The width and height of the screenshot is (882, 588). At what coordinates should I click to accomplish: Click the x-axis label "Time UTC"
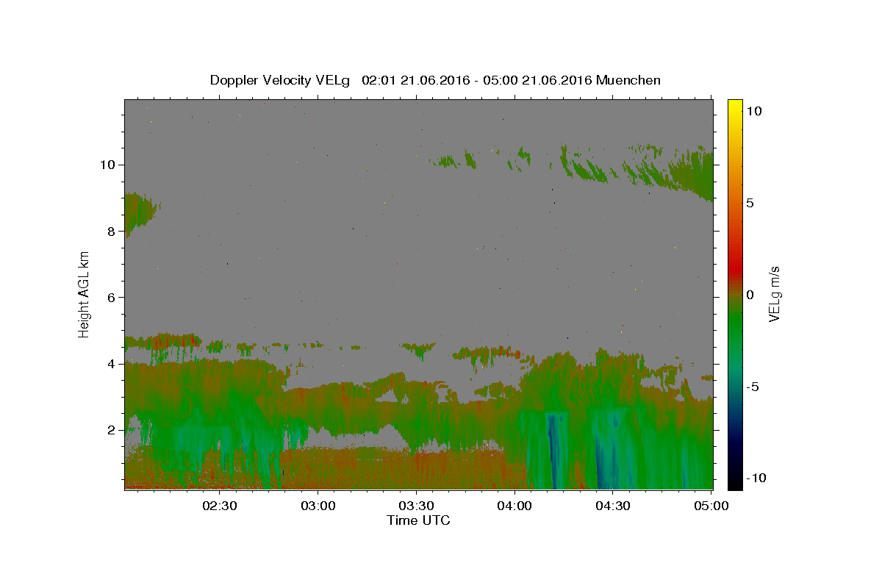click(x=418, y=520)
